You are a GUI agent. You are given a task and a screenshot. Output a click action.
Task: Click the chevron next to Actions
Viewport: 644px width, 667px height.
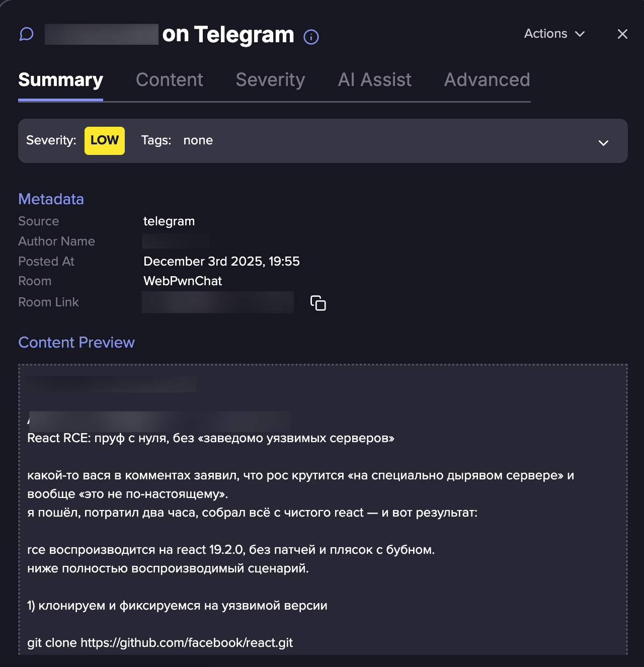pos(580,34)
